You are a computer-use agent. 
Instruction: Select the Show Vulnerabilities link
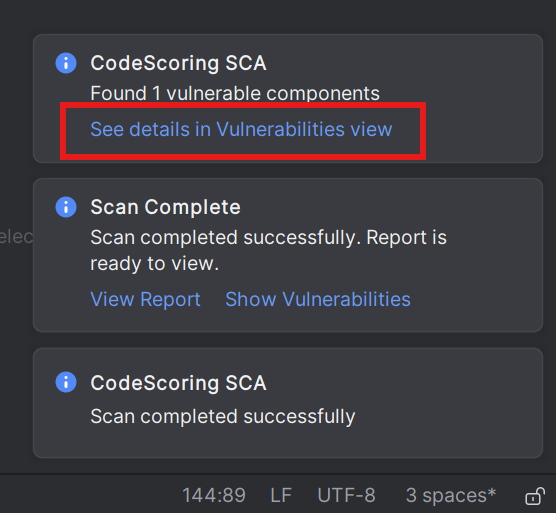[318, 300]
